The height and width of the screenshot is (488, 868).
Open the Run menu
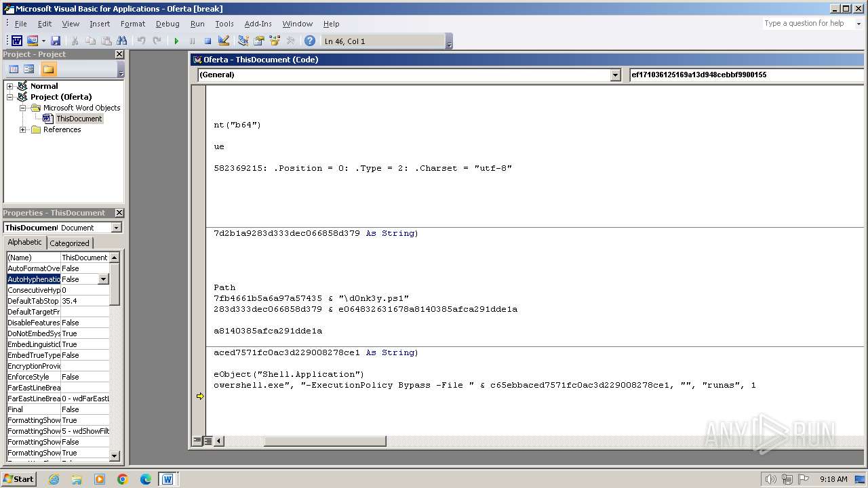(x=197, y=24)
